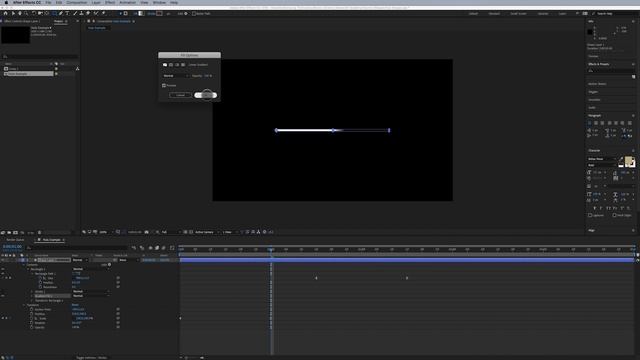The height and width of the screenshot is (360, 640).
Task: Click the Home icon in toolbar
Action: click(5, 13)
